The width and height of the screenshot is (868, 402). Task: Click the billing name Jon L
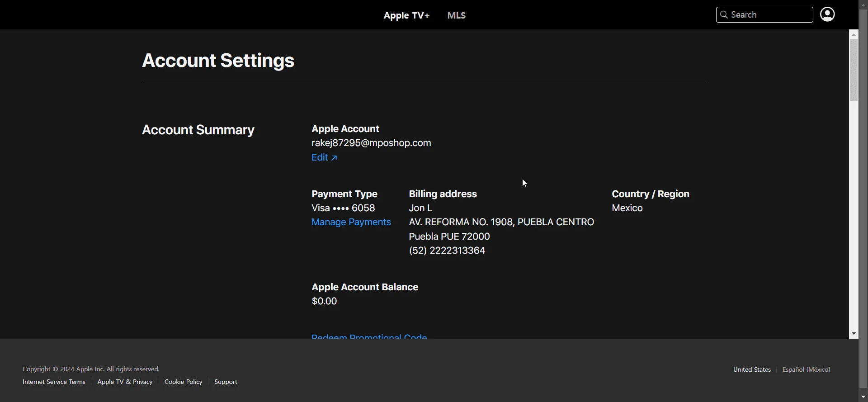click(420, 208)
